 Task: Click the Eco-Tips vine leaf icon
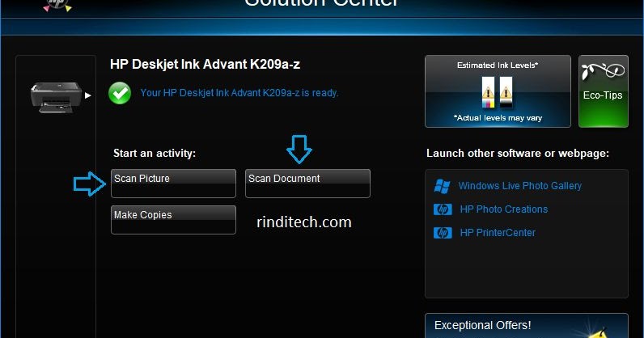click(603, 71)
